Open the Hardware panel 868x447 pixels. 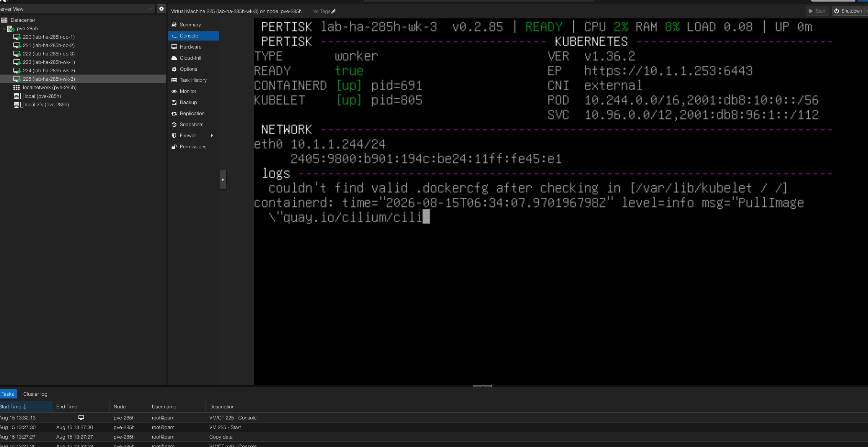point(194,47)
